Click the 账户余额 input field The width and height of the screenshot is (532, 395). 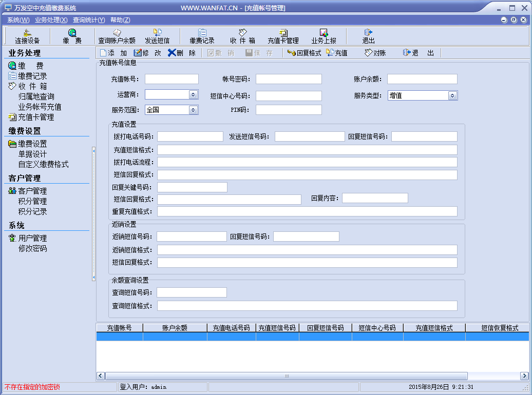click(423, 79)
